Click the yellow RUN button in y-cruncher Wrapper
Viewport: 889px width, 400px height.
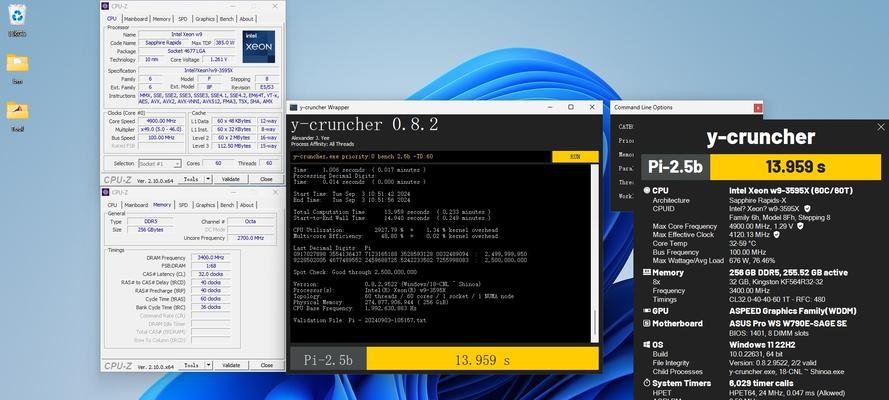(x=575, y=157)
